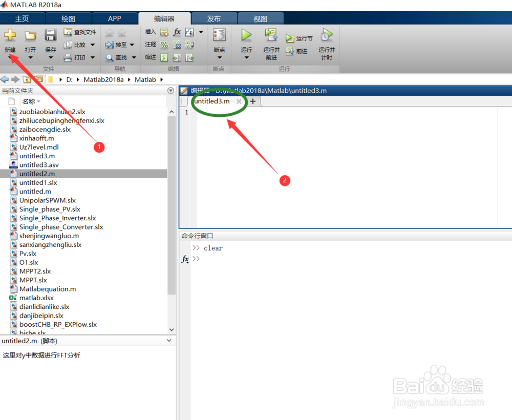Image resolution: width=512 pixels, height=420 pixels.
Task: Select Matlabequation.m in the file list
Action: (47, 289)
